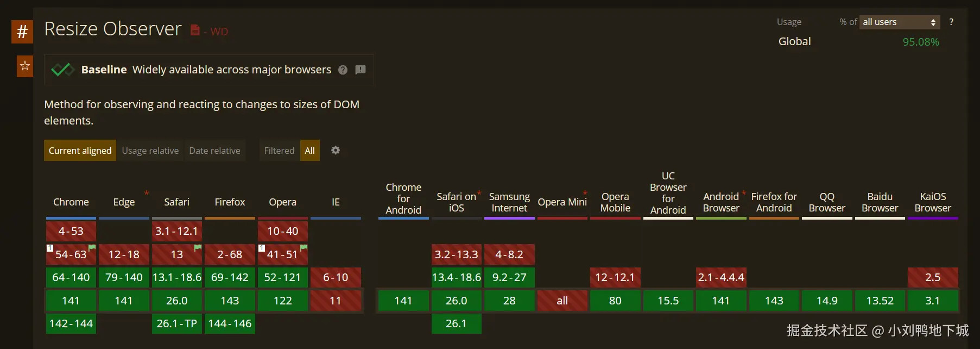980x349 pixels.
Task: Open the Baseline help question mark icon
Action: pos(343,70)
